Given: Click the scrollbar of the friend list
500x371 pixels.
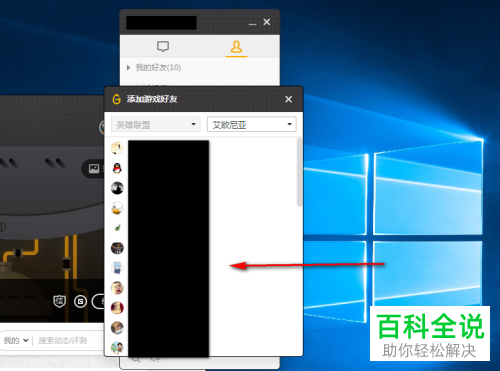Looking at the screenshot, I should tap(299, 173).
